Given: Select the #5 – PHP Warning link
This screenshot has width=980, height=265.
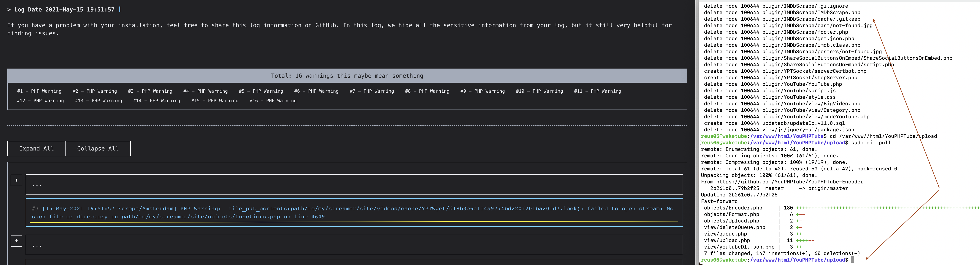Looking at the screenshot, I should (x=261, y=91).
